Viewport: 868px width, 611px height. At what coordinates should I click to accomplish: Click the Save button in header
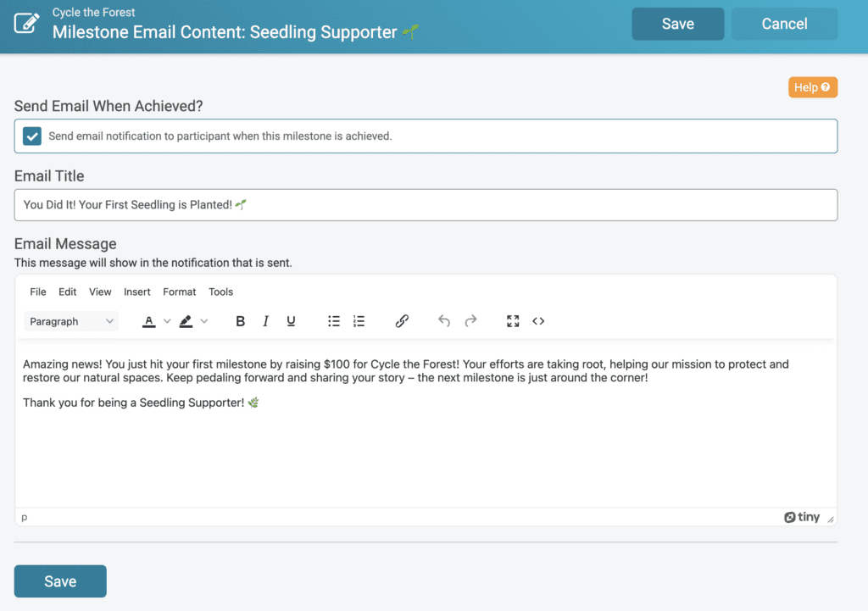click(677, 24)
